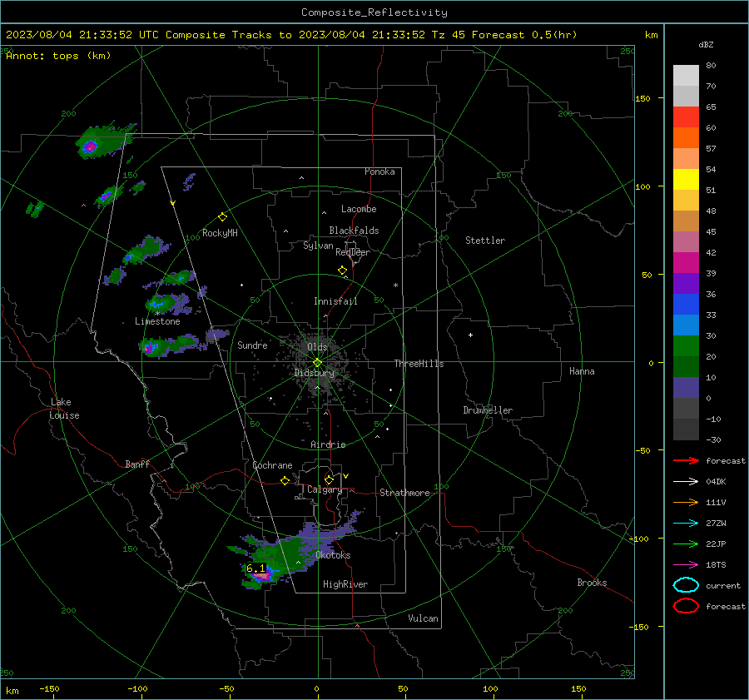Click the Strathmore town label
The height and width of the screenshot is (700, 749).
pyautogui.click(x=404, y=493)
